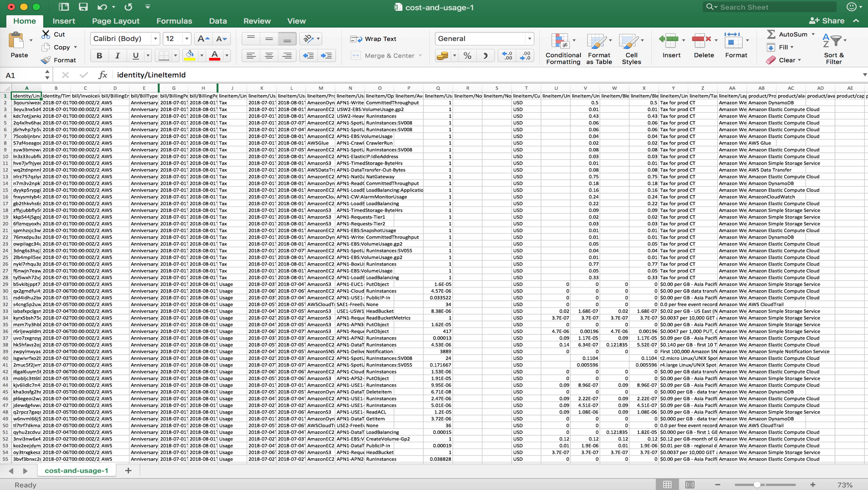Screen dimensions: 868x490
Task: Toggle top vertical alignment
Action: coord(251,39)
